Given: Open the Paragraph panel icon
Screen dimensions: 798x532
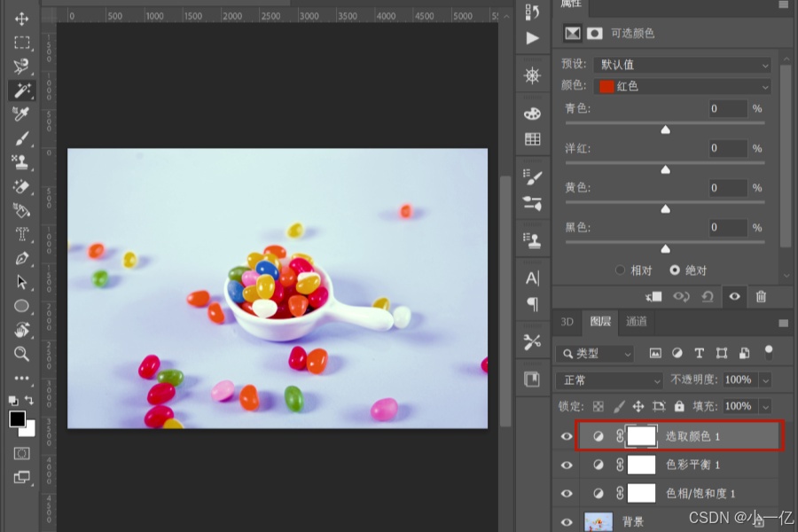Looking at the screenshot, I should click(x=532, y=304).
